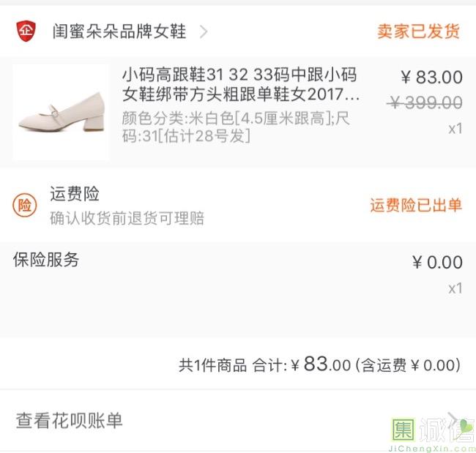
Task: Open the 运费险已出单 status link
Action: 415,205
